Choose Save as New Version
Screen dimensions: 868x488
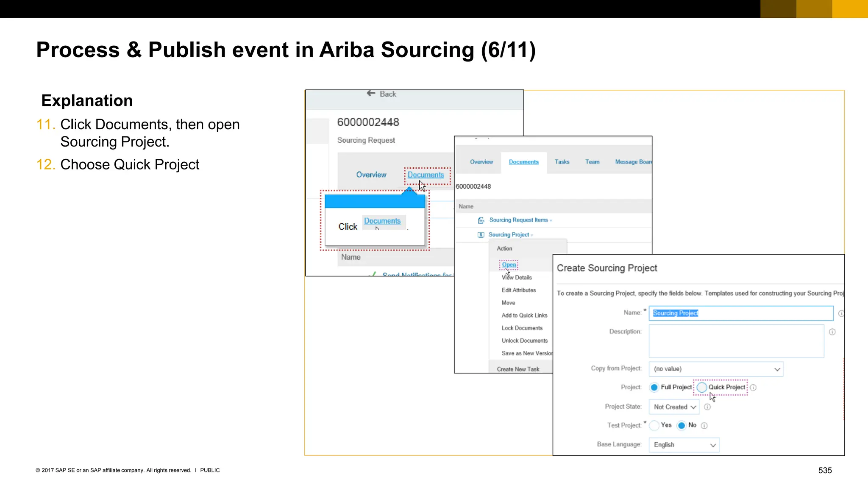527,353
